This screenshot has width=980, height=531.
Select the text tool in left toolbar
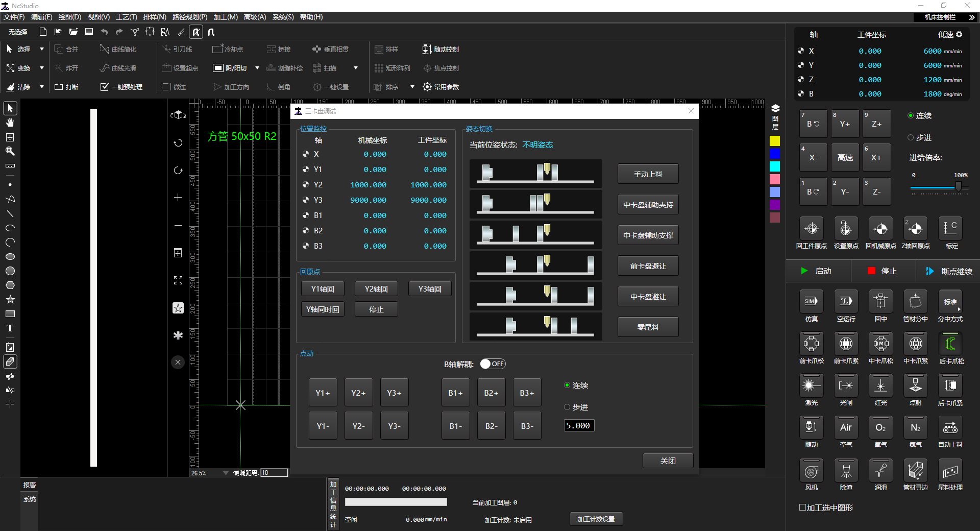(10, 328)
